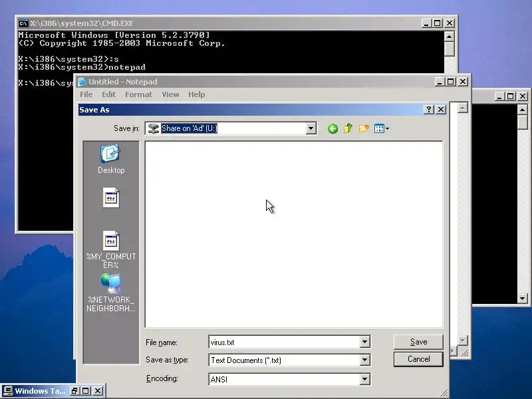Expand the Encoding dropdown arrow

tap(364, 379)
